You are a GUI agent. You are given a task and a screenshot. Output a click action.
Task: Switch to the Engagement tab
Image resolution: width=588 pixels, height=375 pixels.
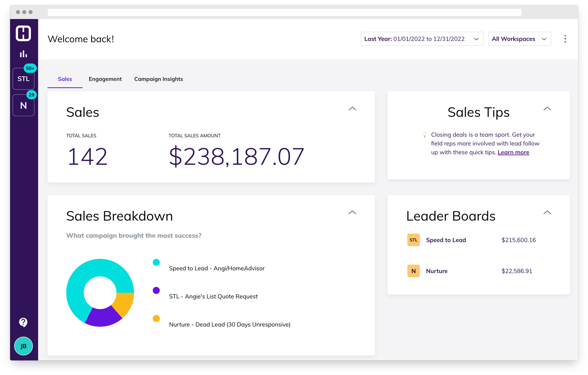[105, 79]
